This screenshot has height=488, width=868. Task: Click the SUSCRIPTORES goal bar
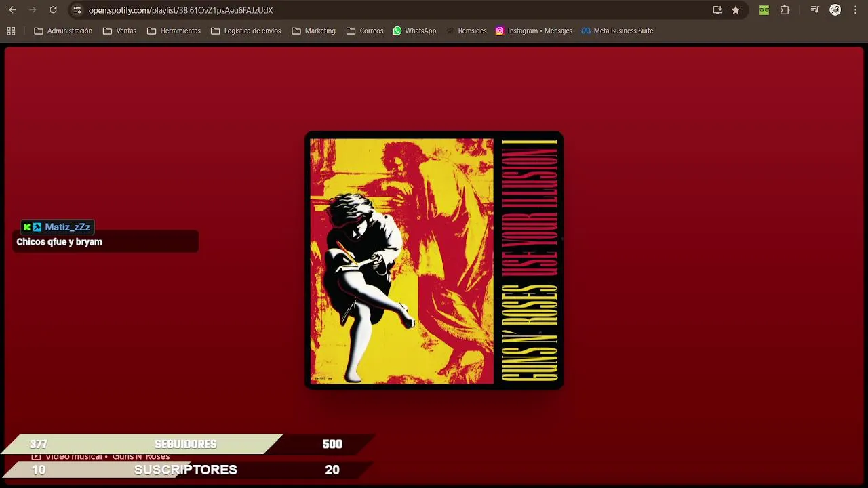189,470
